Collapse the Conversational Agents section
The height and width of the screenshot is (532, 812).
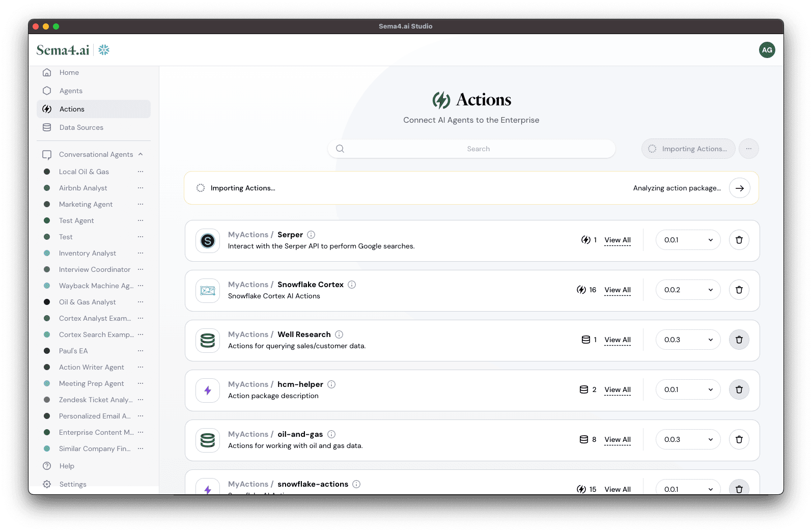(141, 154)
